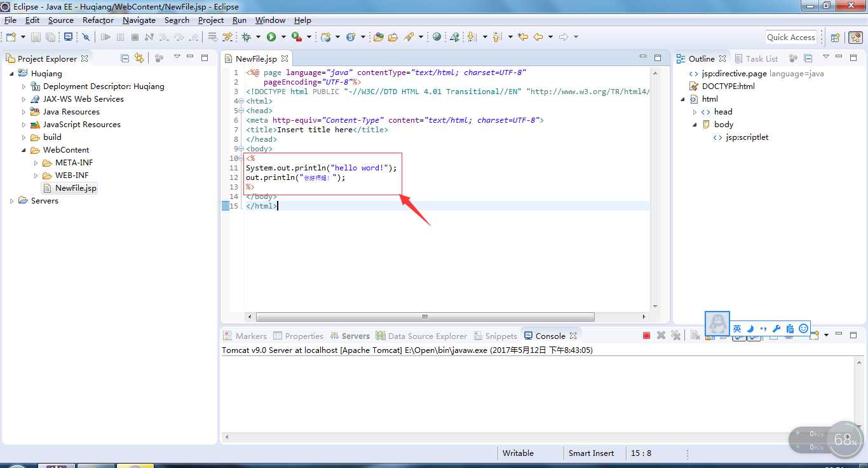Open the Window menu

pos(270,20)
